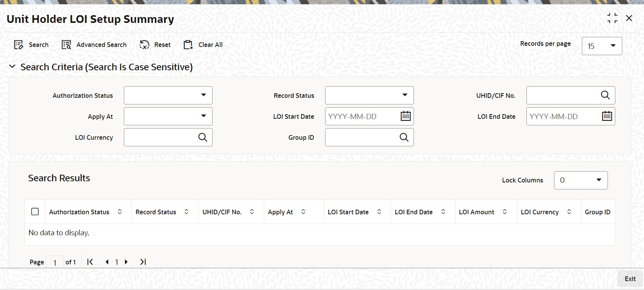Image resolution: width=644 pixels, height=290 pixels.
Task: Click the Page number input box
Action: tap(55, 262)
